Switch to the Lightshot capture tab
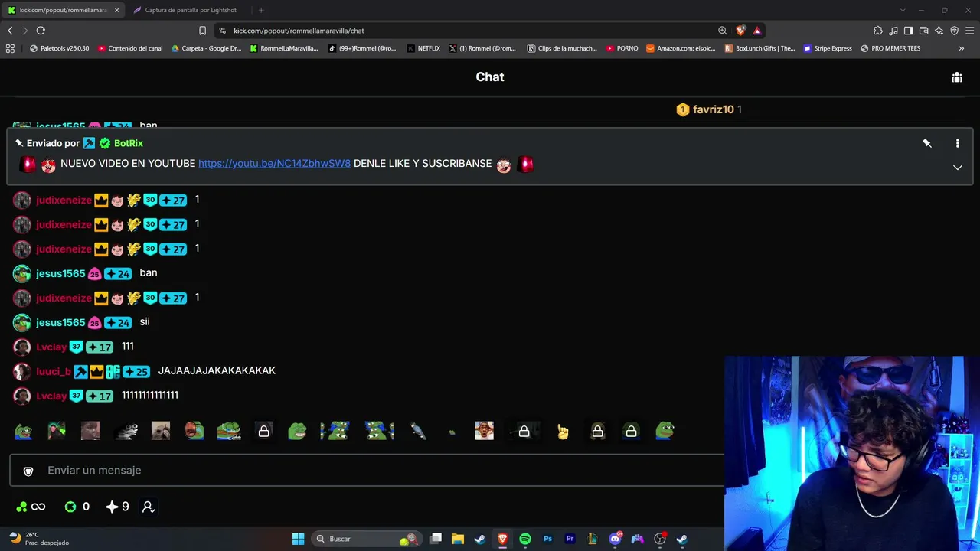The height and width of the screenshot is (551, 980). coord(191,10)
